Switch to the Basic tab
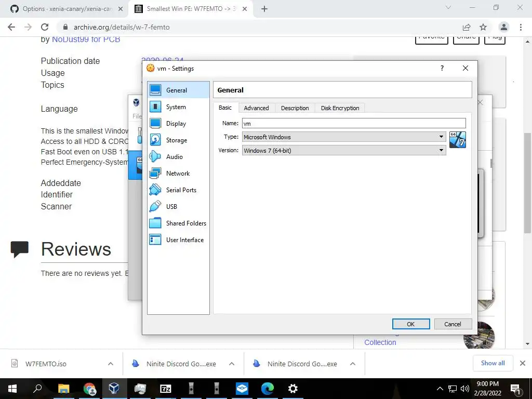This screenshot has width=532, height=399. [x=225, y=108]
